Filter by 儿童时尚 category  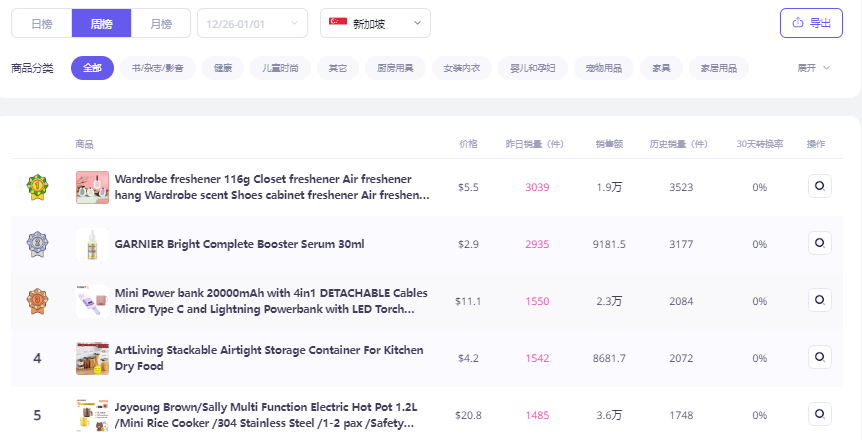[280, 68]
